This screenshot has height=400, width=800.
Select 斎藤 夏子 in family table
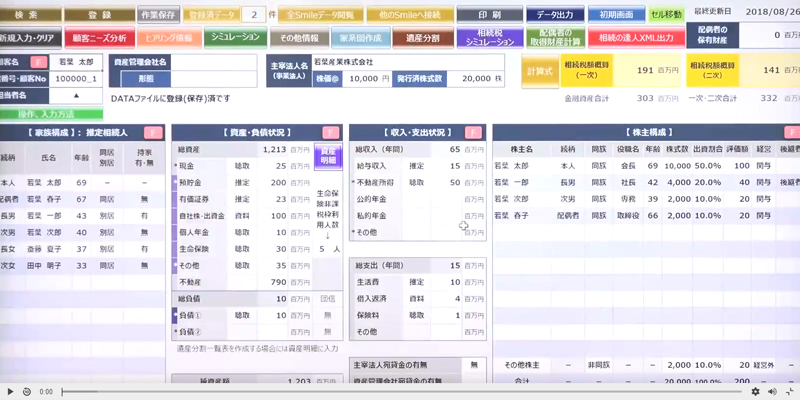coord(44,249)
